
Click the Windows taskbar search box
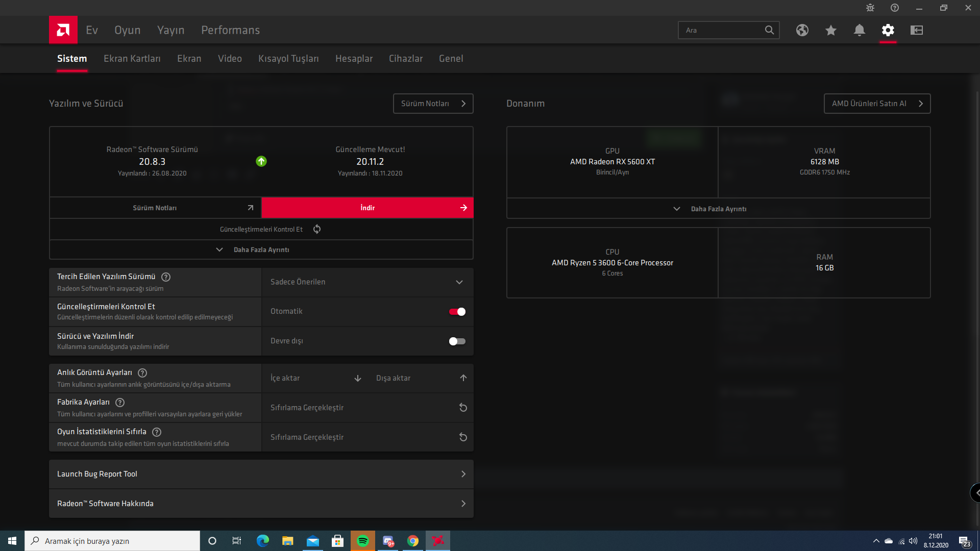(x=112, y=541)
